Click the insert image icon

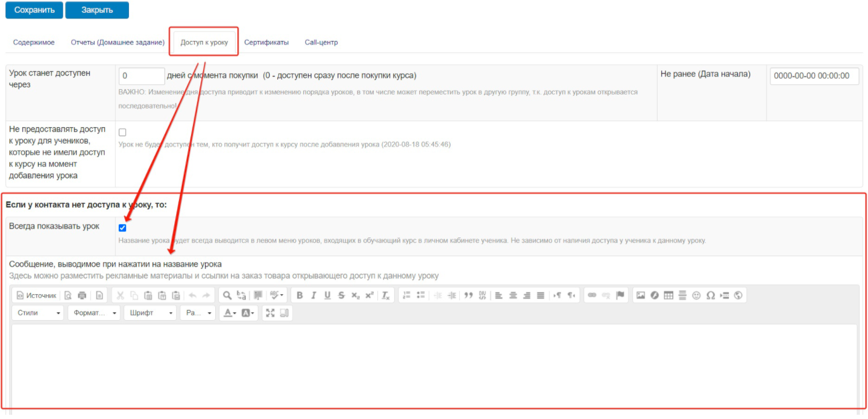641,295
